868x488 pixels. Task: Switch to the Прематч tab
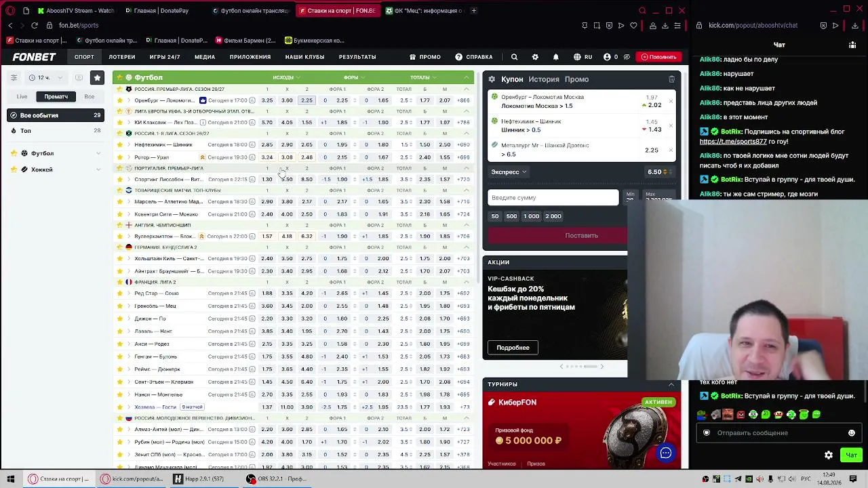click(x=56, y=96)
